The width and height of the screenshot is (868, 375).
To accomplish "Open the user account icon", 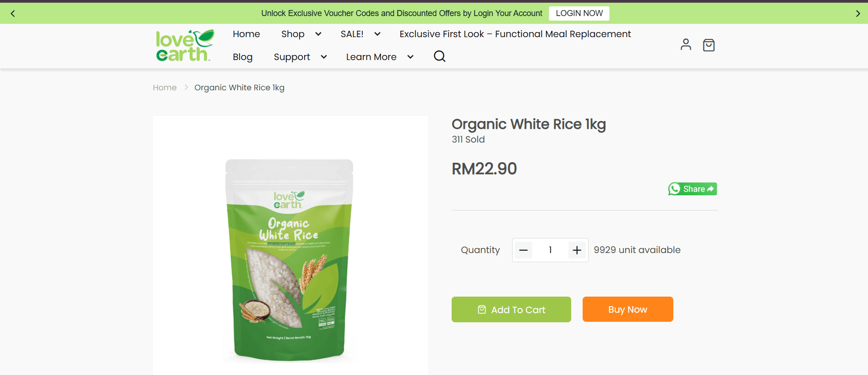I will pyautogui.click(x=686, y=44).
